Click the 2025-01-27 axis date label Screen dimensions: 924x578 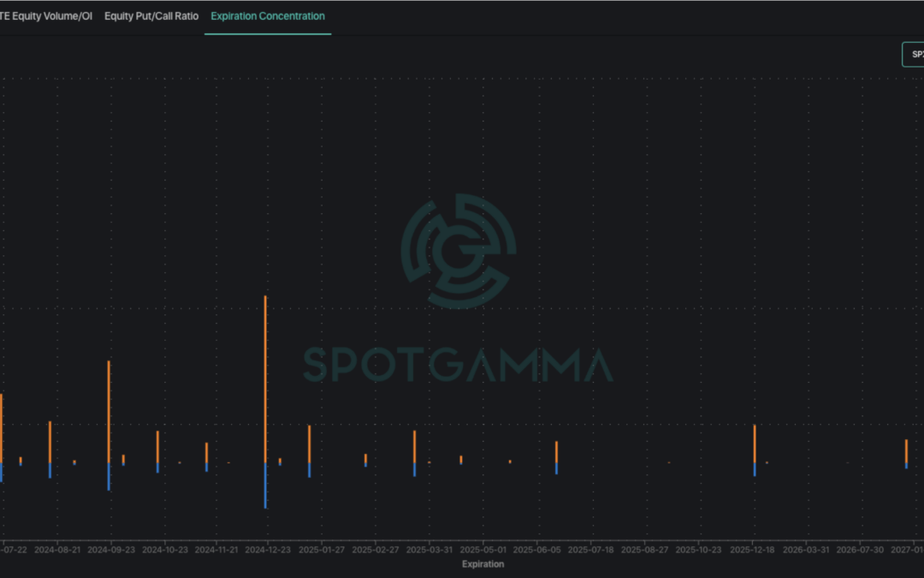322,550
